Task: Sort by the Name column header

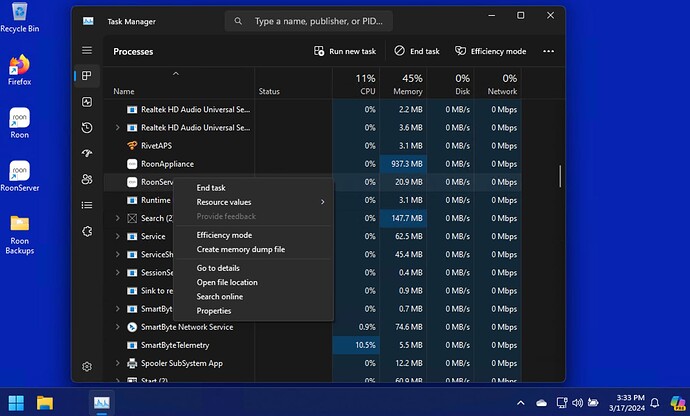Action: point(179,83)
